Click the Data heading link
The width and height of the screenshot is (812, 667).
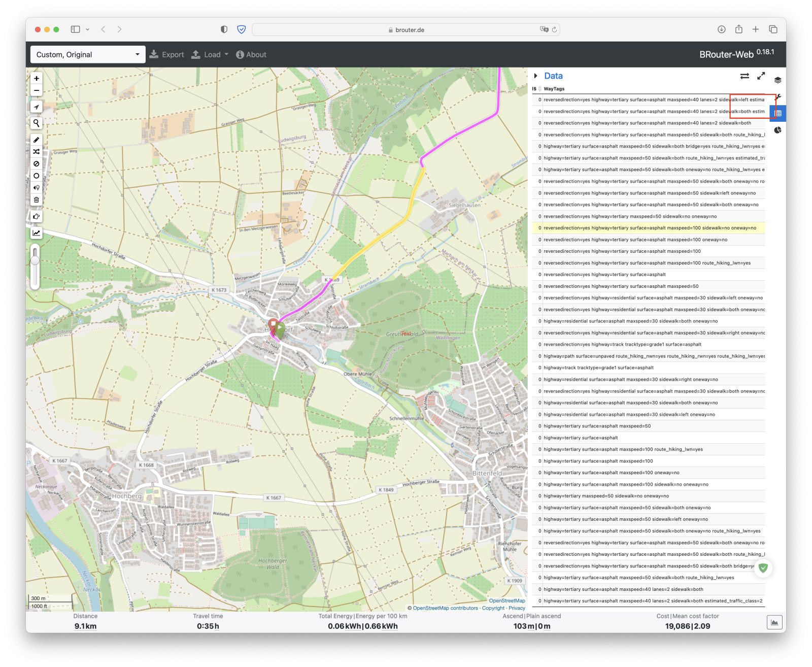point(553,76)
